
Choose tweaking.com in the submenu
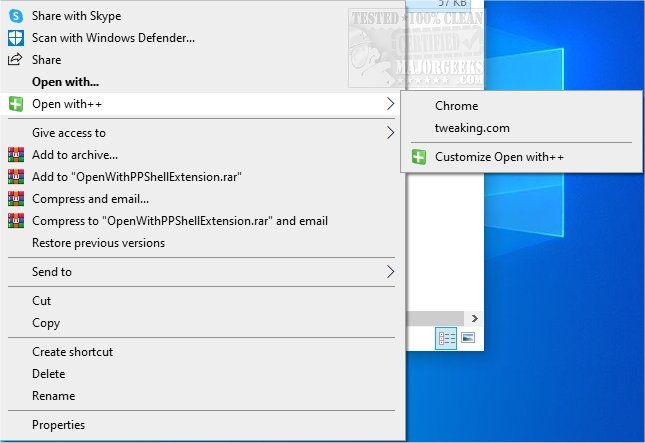(x=521, y=128)
